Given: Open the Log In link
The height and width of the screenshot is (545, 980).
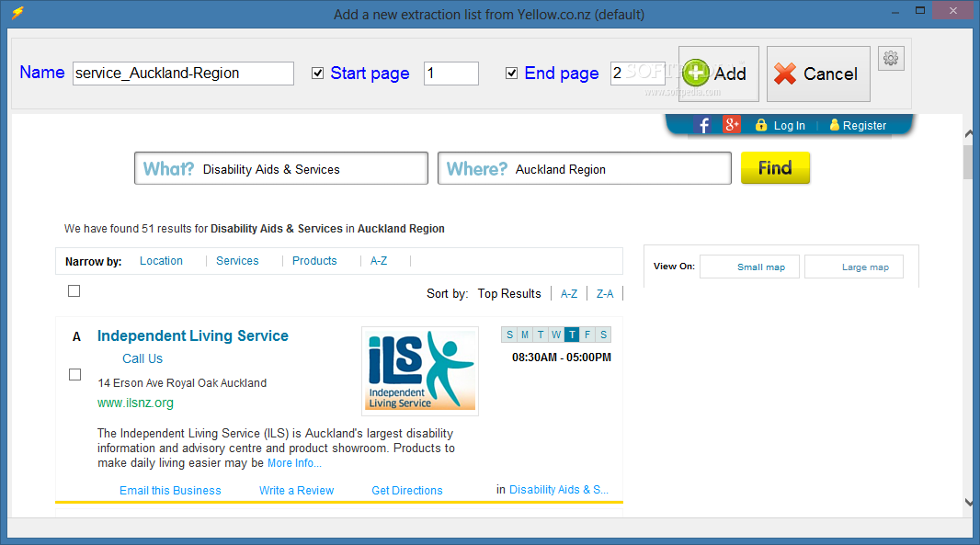Looking at the screenshot, I should (789, 126).
